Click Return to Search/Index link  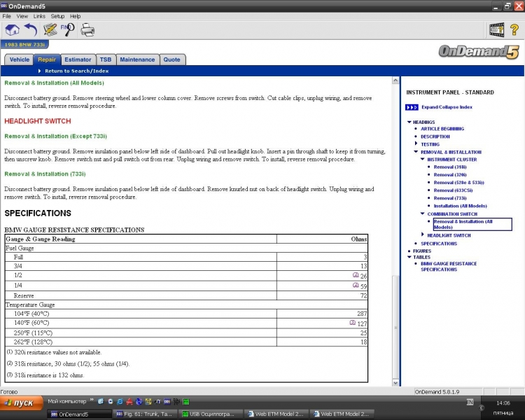tap(76, 71)
